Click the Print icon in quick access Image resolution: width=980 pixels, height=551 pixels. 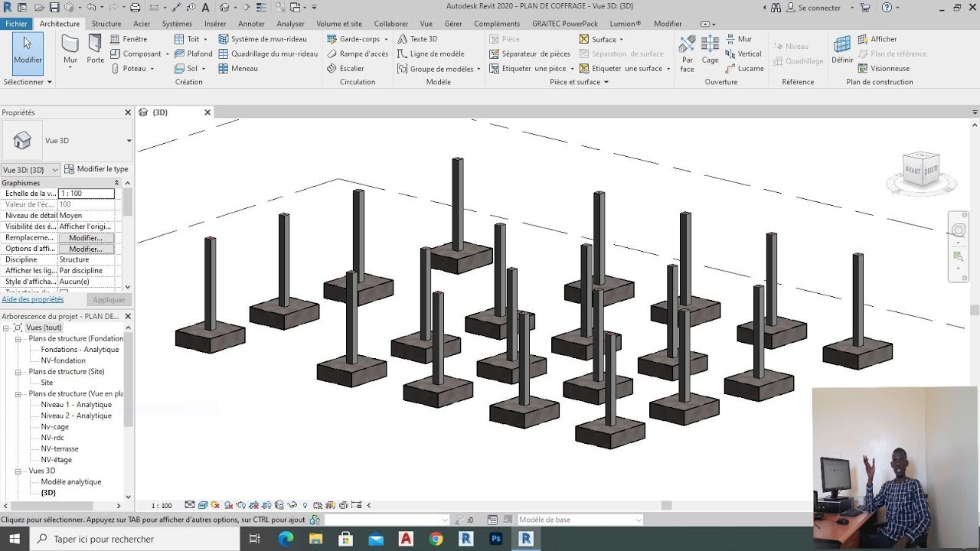tap(135, 7)
